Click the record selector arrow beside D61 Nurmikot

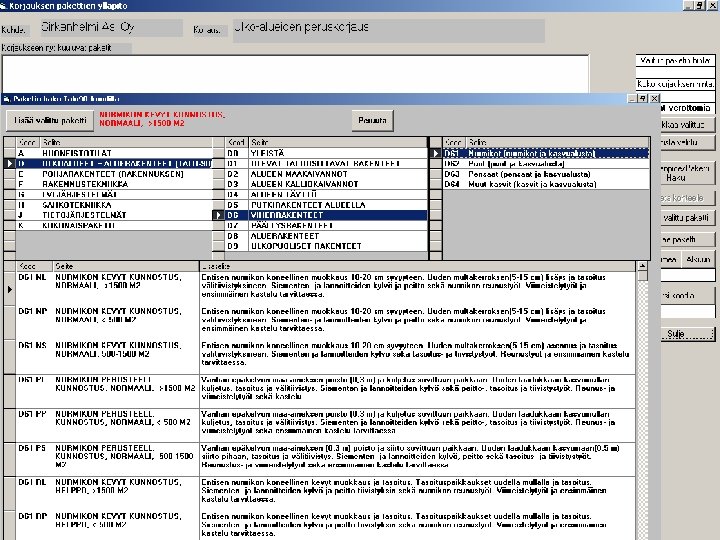[436, 153]
